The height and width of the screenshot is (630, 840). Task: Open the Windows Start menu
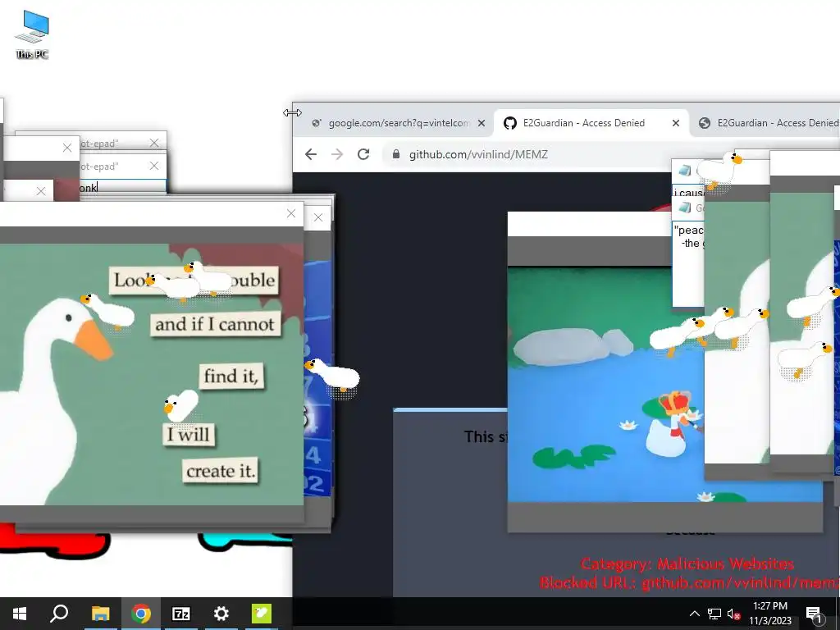(20, 614)
